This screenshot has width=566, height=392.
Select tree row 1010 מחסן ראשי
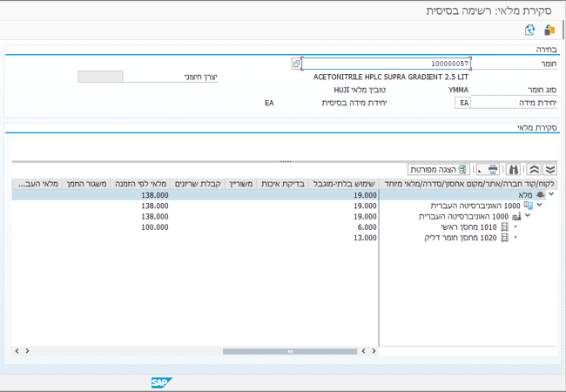pyautogui.click(x=468, y=227)
